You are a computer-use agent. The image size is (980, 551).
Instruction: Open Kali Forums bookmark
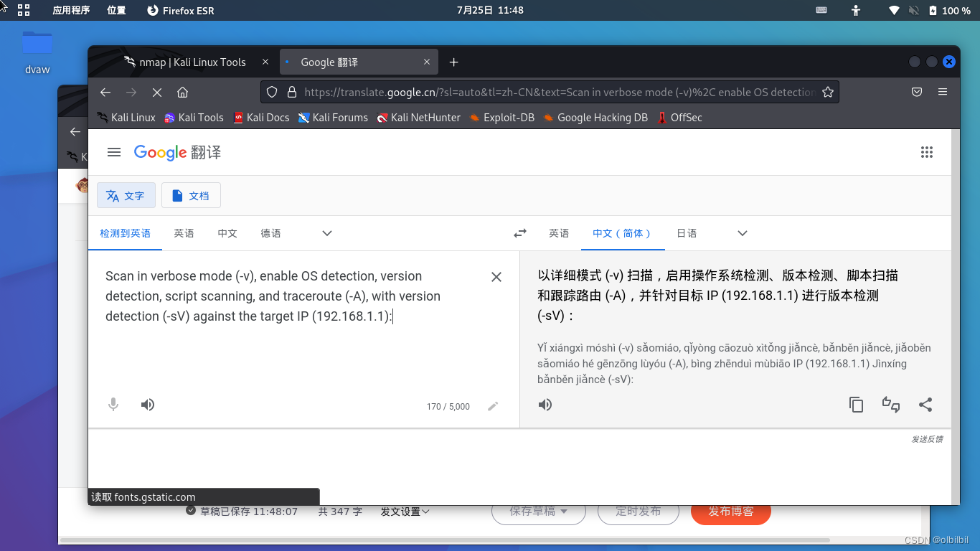pos(333,118)
